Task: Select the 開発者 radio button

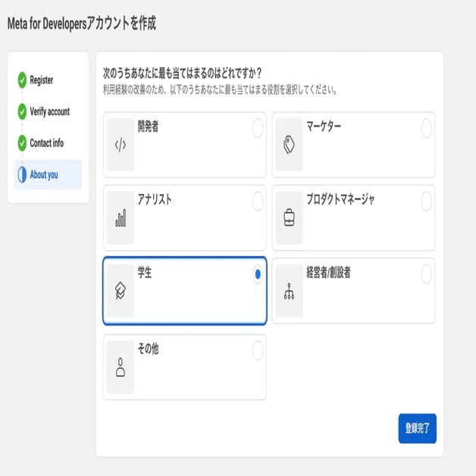Action: click(258, 129)
